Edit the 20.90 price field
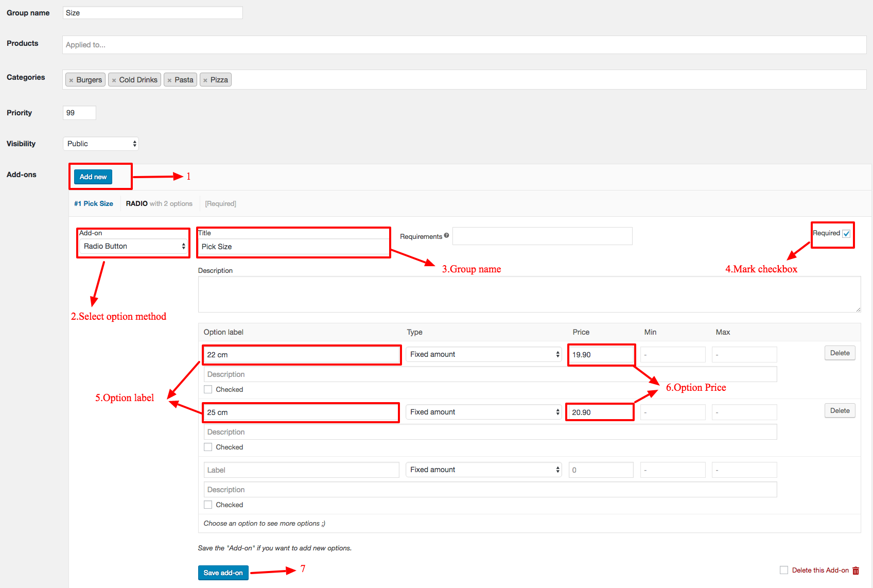 click(x=600, y=412)
